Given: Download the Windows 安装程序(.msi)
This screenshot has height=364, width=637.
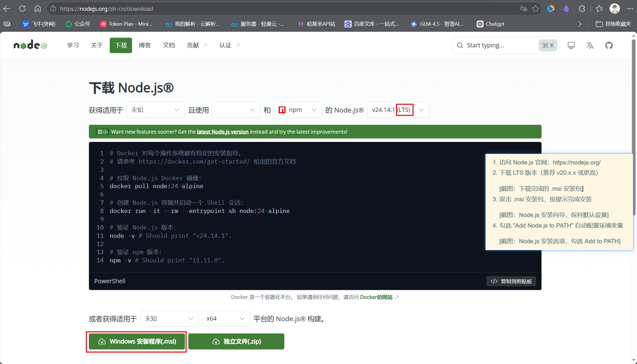Looking at the screenshot, I should tap(137, 341).
